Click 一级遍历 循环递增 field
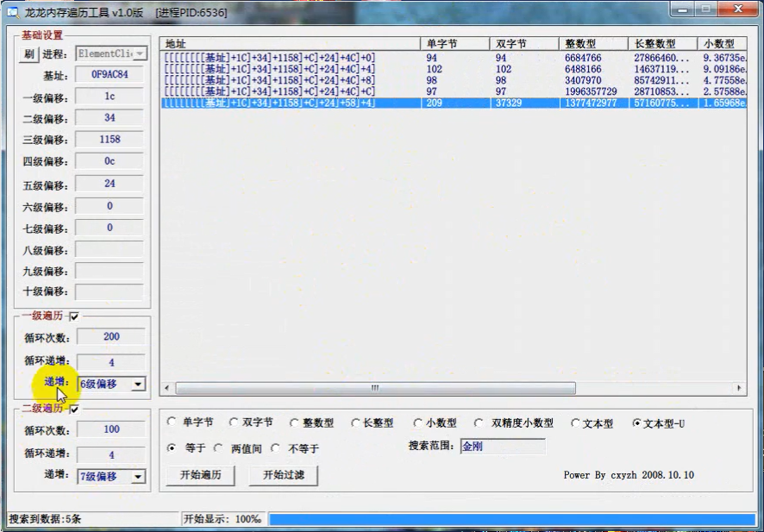Screen dimensions: 764x532 pos(111,362)
